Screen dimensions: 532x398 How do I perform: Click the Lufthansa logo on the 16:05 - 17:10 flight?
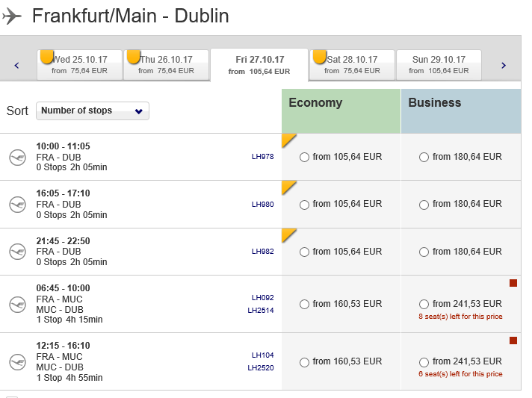pyautogui.click(x=17, y=205)
